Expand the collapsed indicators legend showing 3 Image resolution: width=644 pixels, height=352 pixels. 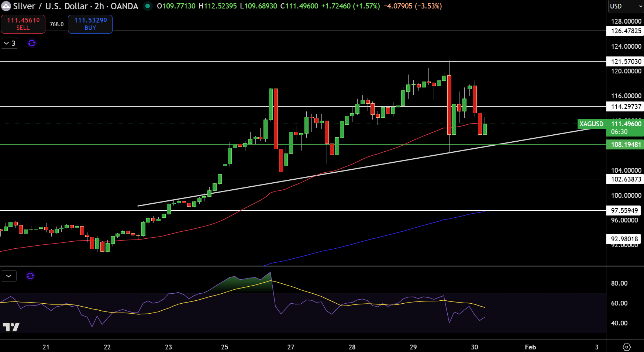(10, 43)
